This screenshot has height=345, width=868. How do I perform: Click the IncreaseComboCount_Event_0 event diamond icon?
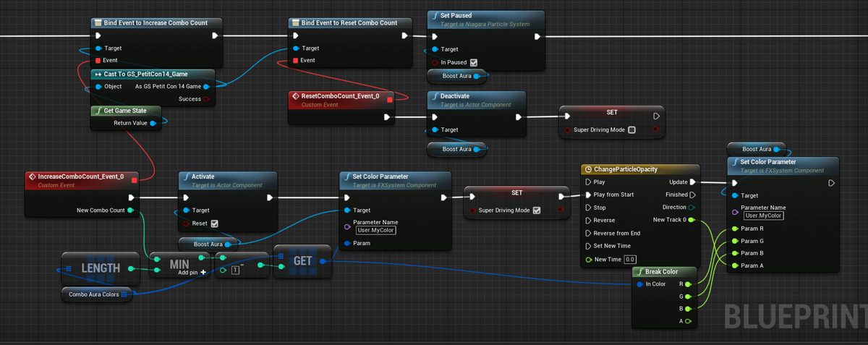[33, 176]
